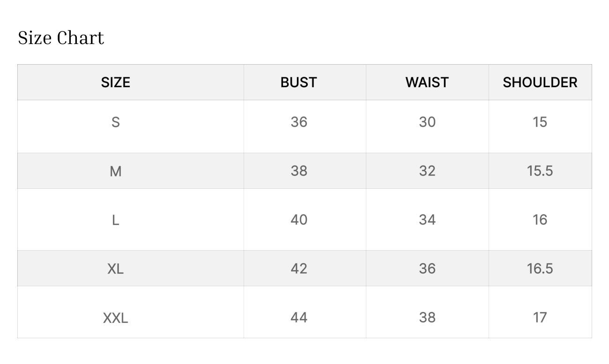Click the Size Chart heading
Screen dimensions: 609x364
coord(61,38)
